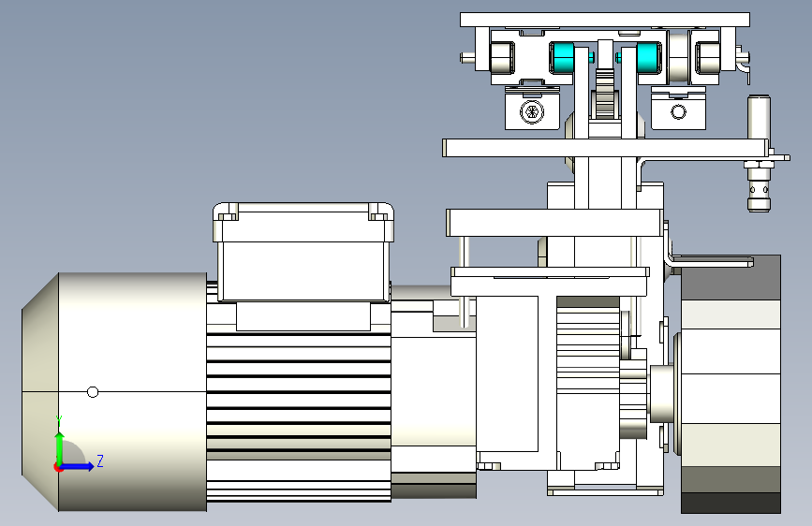Select the right cyan roller
The width and height of the screenshot is (812, 526).
pos(648,57)
